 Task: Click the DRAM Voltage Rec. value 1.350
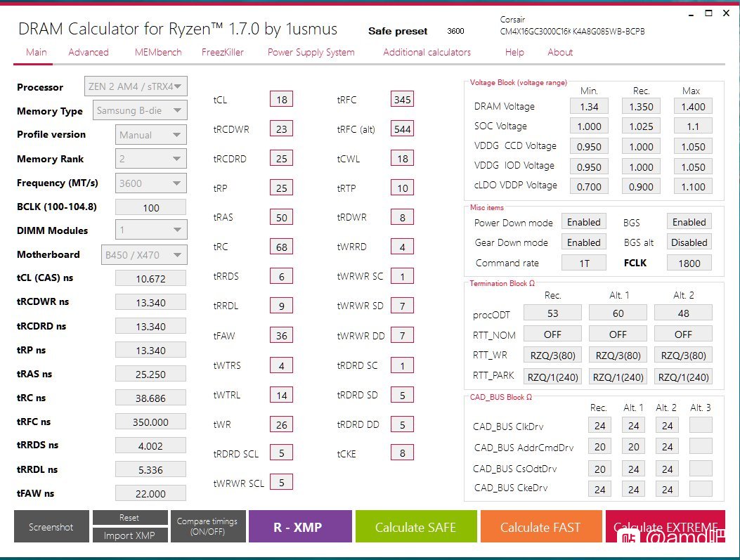pyautogui.click(x=642, y=107)
